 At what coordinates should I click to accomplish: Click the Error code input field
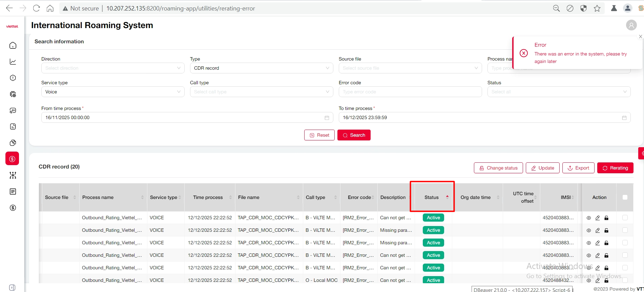point(410,92)
